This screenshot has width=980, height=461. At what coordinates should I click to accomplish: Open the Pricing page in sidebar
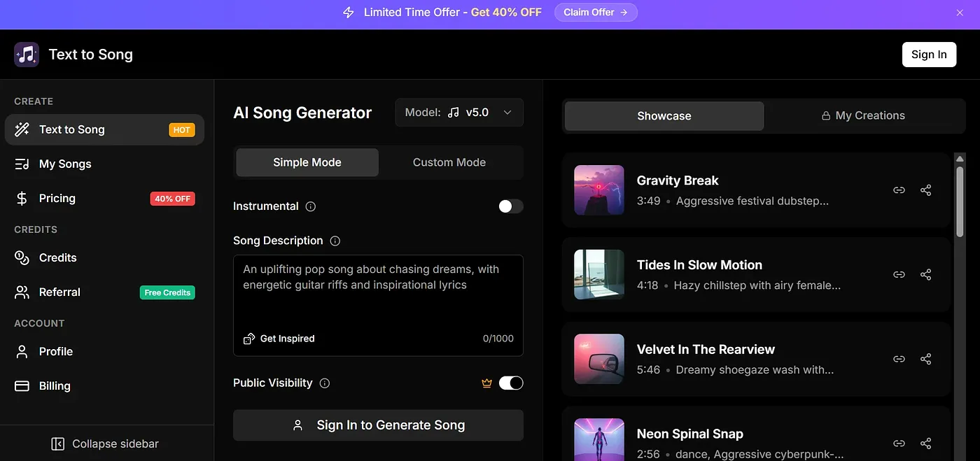pos(104,198)
